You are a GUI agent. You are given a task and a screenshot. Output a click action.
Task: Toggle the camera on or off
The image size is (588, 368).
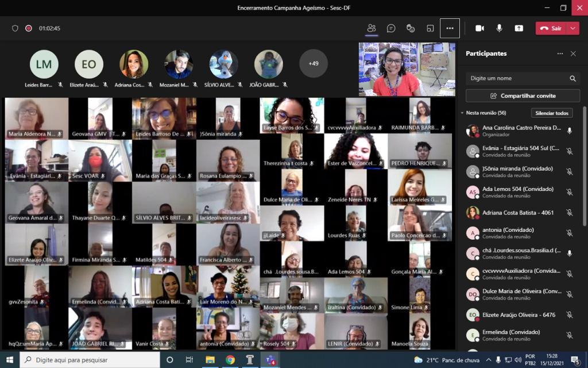[479, 28]
